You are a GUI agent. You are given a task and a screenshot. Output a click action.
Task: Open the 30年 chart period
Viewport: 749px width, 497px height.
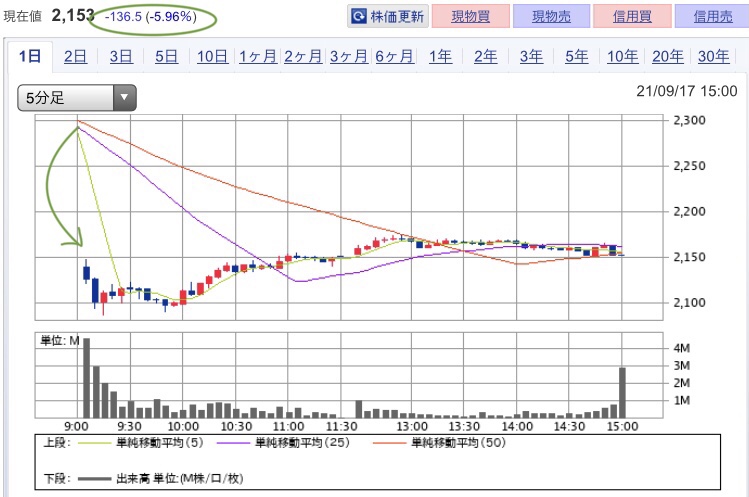point(714,56)
